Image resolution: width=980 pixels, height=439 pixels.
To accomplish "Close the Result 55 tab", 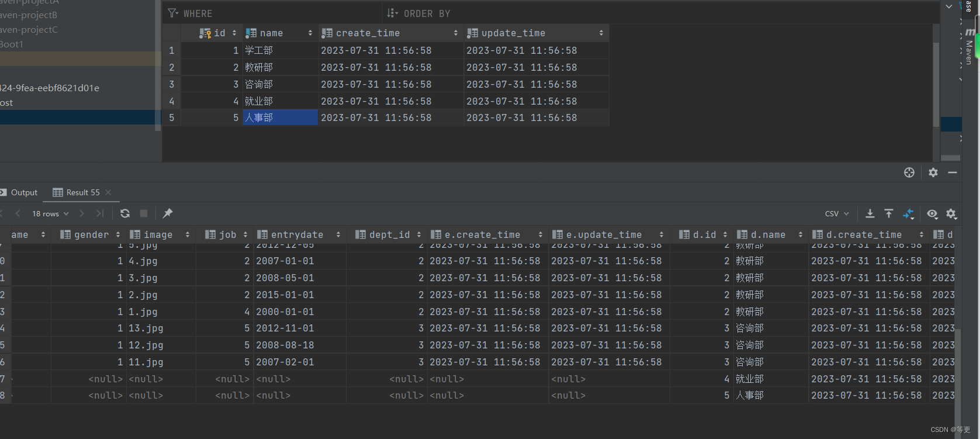I will (x=108, y=192).
